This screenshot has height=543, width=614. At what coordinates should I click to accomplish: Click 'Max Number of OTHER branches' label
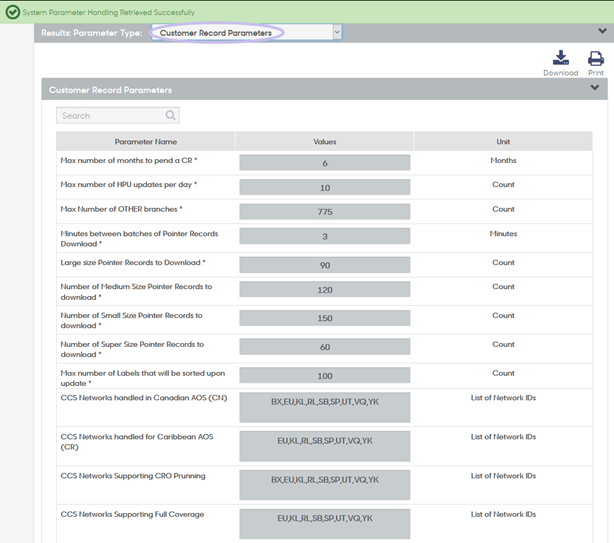click(x=121, y=209)
